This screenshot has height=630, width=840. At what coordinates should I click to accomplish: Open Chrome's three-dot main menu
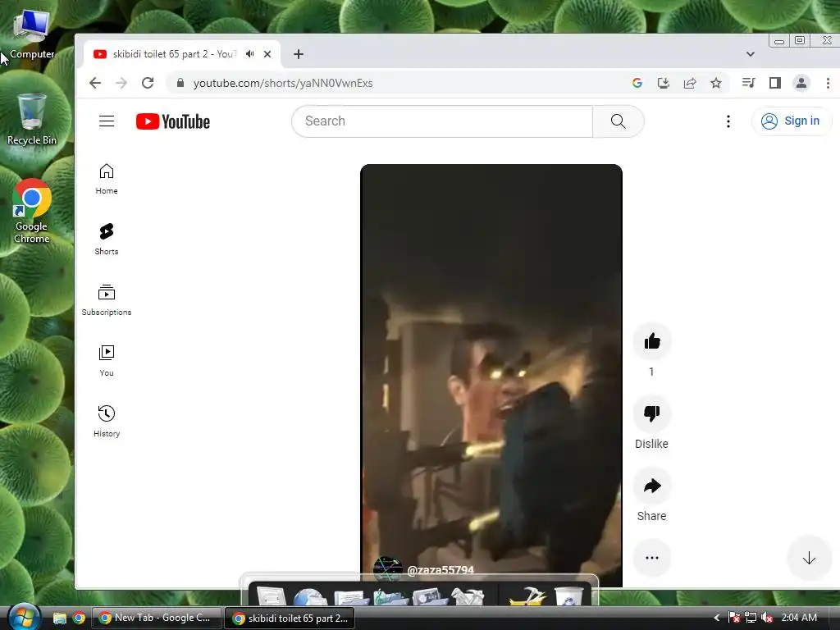828,83
